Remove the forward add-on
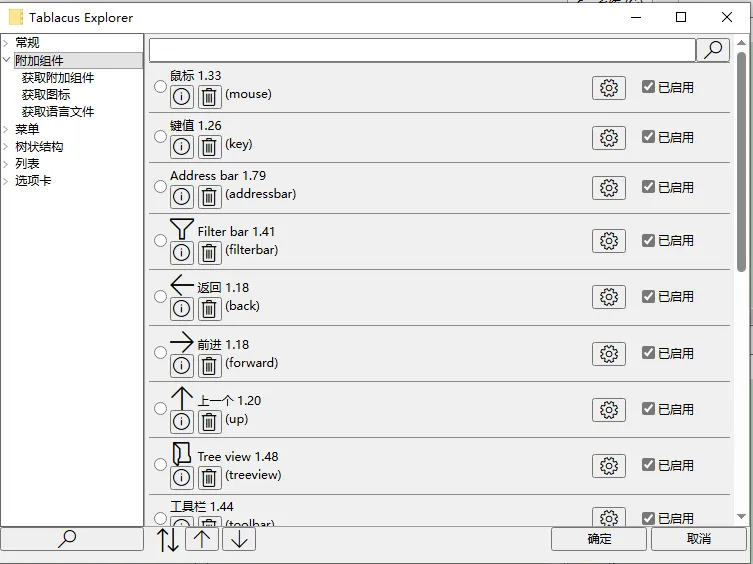Viewport: 753px width, 564px height. [209, 365]
